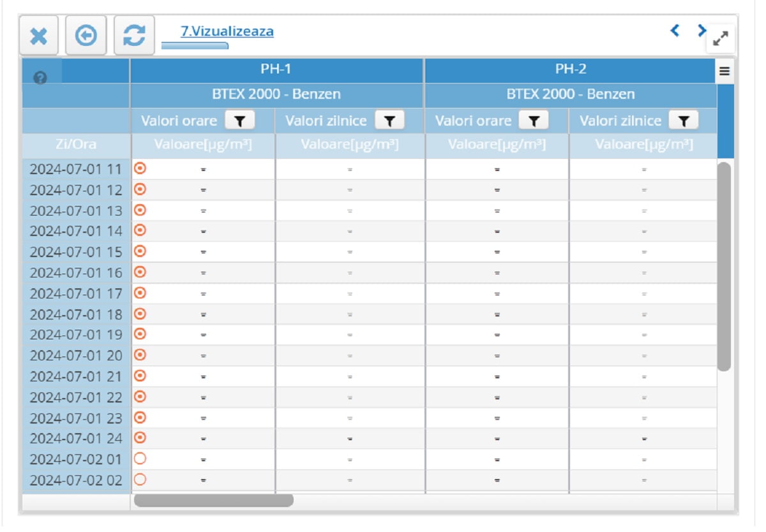This screenshot has width=766, height=532.
Task: Open PH-2 Valori zilnice filter
Action: [683, 121]
